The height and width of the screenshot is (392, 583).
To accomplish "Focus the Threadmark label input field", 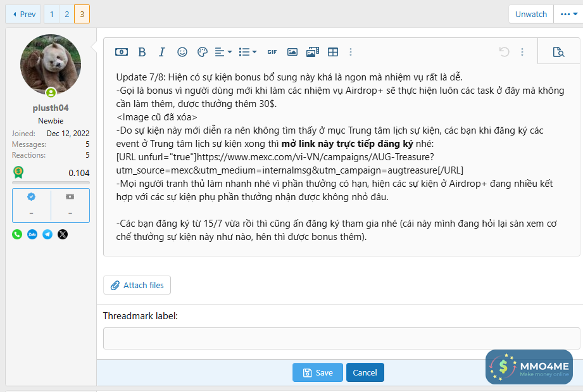I will pos(341,338).
